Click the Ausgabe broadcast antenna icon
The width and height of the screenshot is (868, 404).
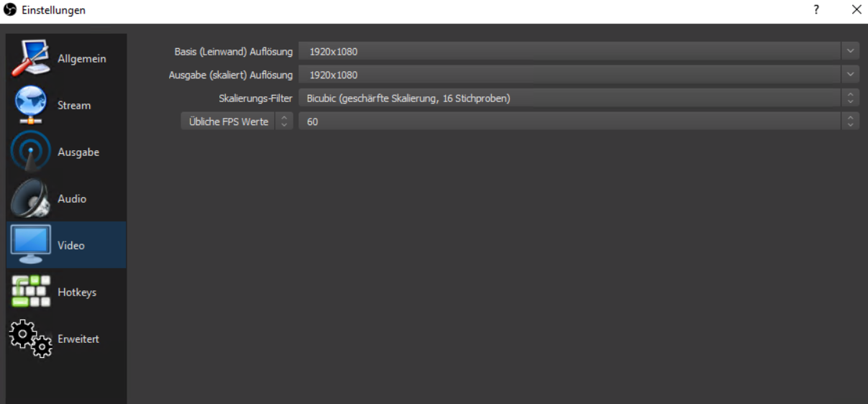(30, 152)
